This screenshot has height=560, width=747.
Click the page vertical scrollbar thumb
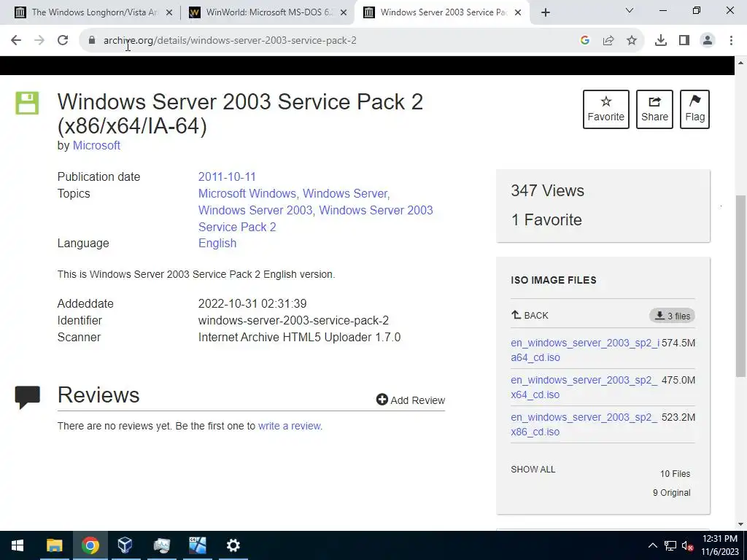tap(740, 286)
